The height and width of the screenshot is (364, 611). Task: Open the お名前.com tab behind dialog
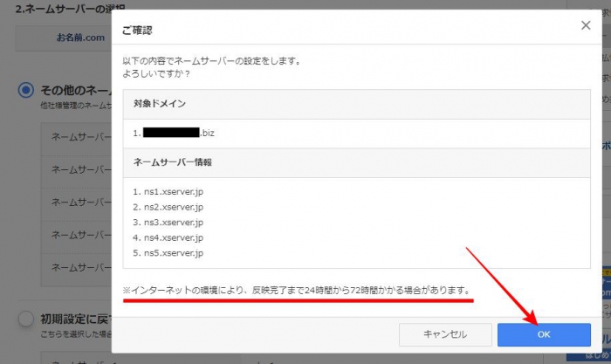point(80,38)
